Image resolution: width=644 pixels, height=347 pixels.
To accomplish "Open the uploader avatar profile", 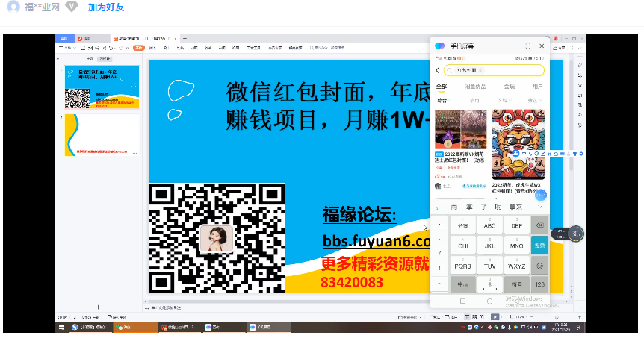I will coord(13,7).
